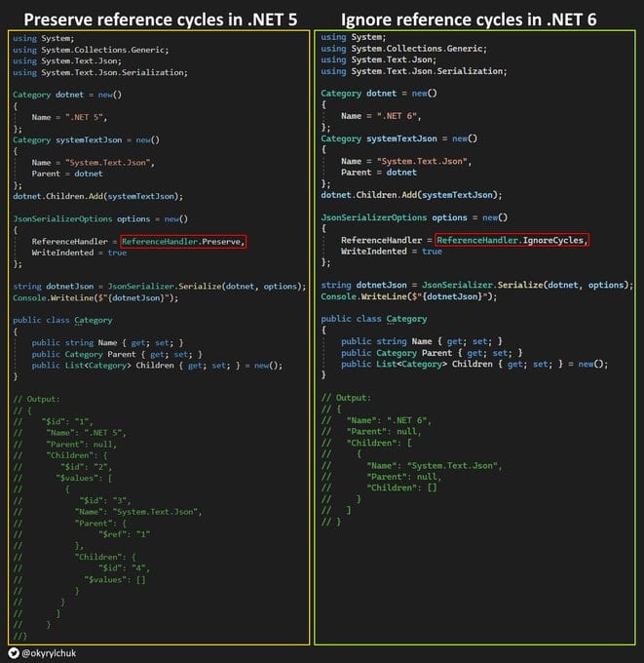This screenshot has height=663, width=644.
Task: Click the @okyrylchuk handle text
Action: click(x=49, y=653)
